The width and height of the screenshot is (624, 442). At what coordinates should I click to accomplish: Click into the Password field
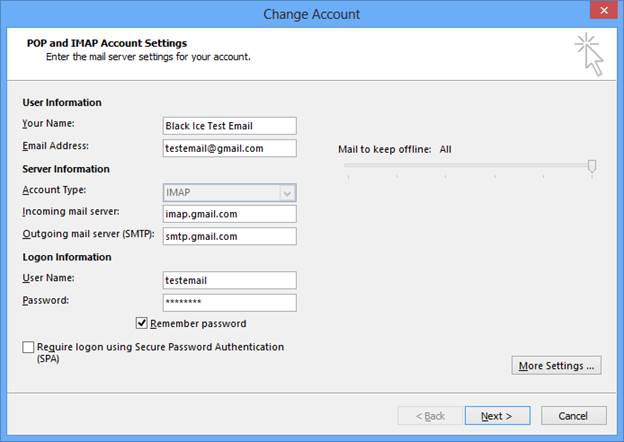pyautogui.click(x=229, y=302)
